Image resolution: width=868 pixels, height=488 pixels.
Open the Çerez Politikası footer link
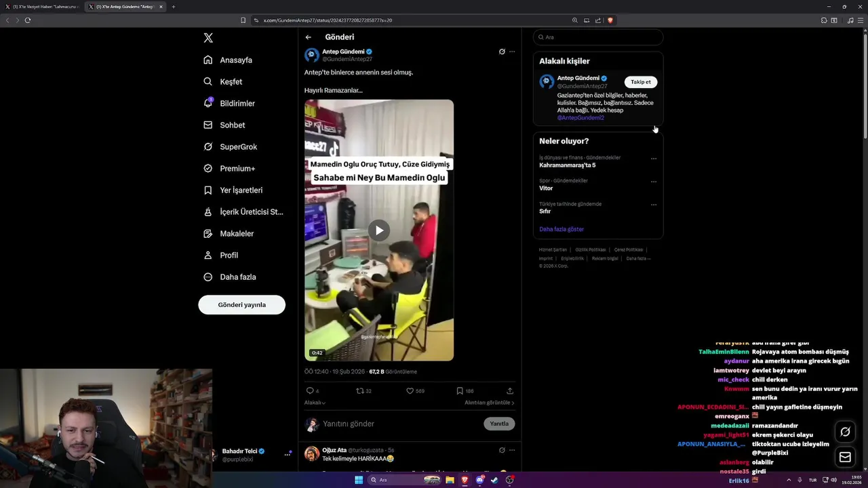629,250
